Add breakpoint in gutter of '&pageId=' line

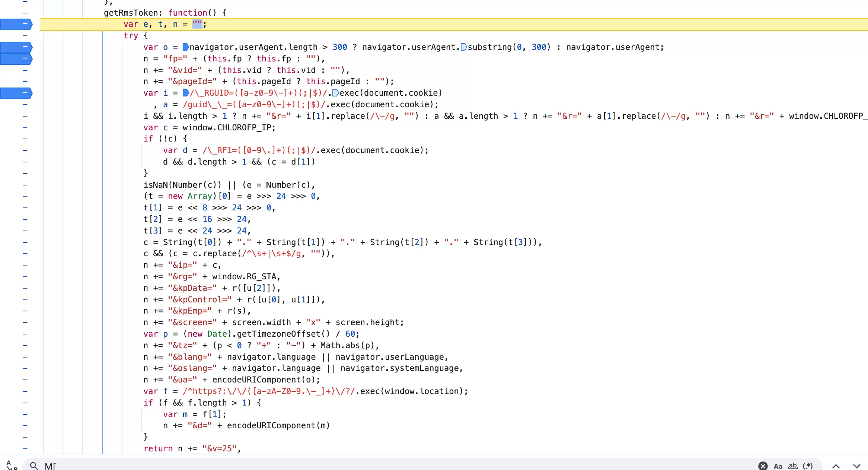tap(25, 82)
